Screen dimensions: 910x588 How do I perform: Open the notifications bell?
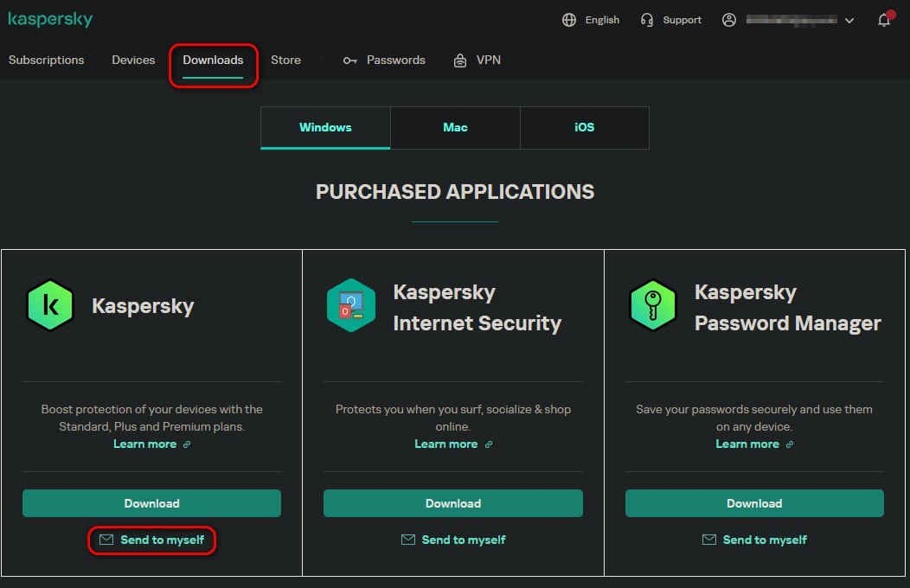(x=884, y=20)
